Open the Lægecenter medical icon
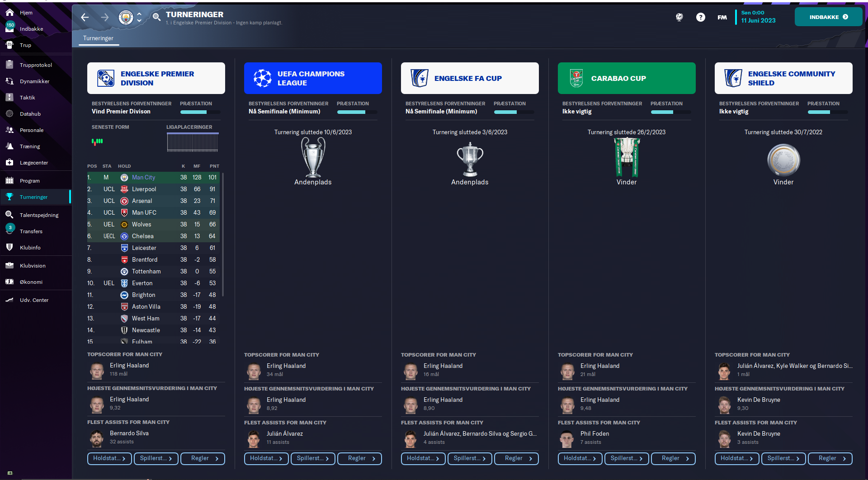The height and width of the screenshot is (480, 868). point(9,163)
